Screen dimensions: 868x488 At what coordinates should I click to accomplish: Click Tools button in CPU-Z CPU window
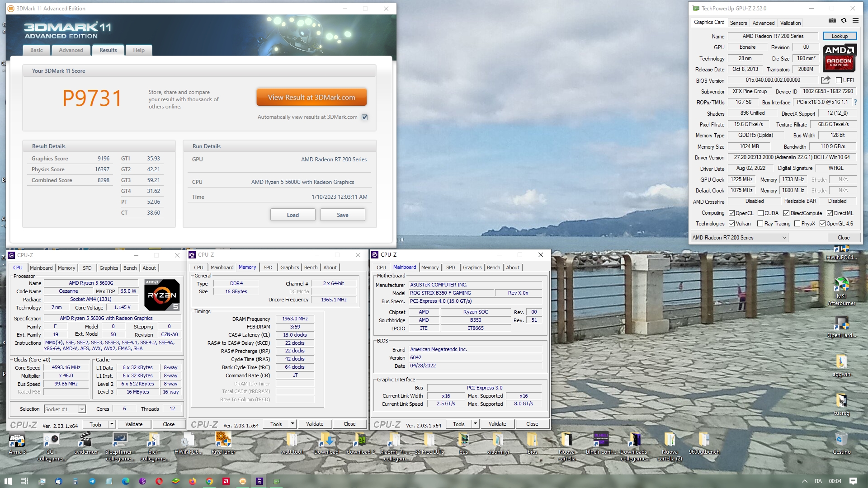[95, 424]
